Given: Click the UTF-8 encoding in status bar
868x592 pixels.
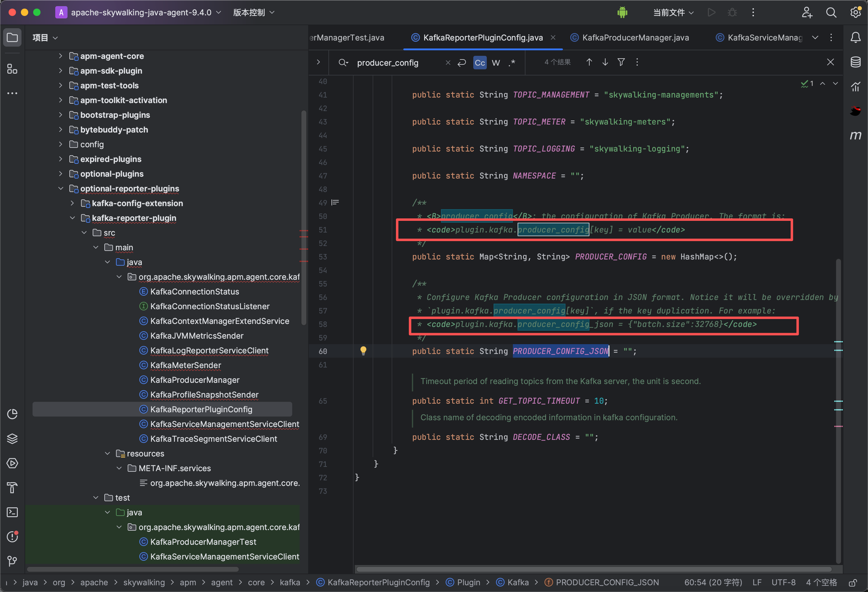Looking at the screenshot, I should tap(783, 582).
